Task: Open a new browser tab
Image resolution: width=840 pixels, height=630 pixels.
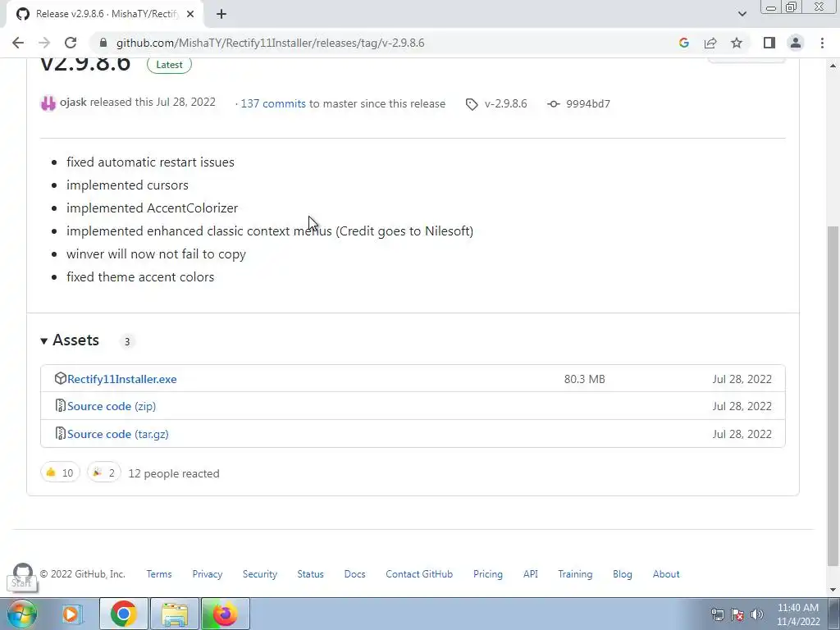Action: [221, 14]
